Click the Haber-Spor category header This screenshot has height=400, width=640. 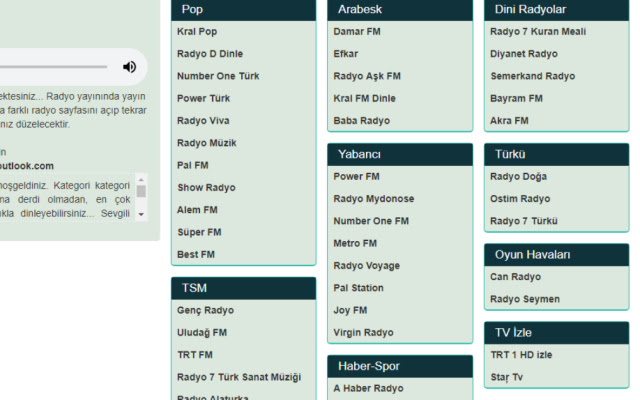400,366
